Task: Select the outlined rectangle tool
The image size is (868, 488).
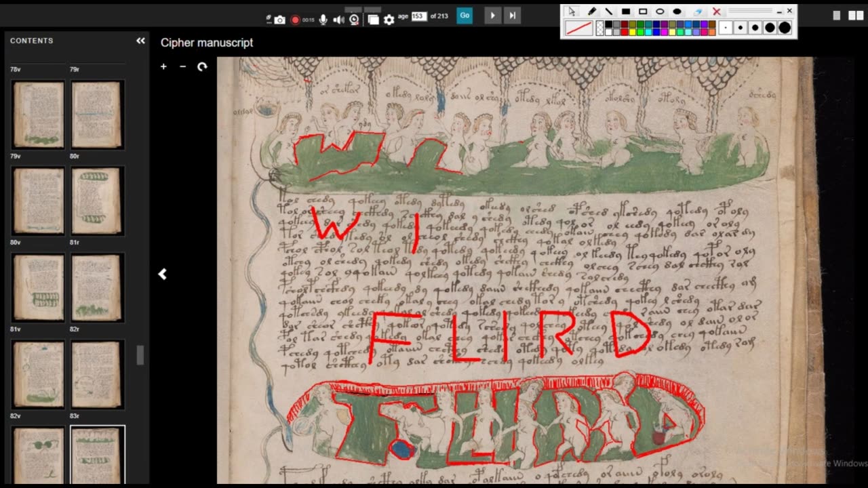Action: click(x=643, y=12)
